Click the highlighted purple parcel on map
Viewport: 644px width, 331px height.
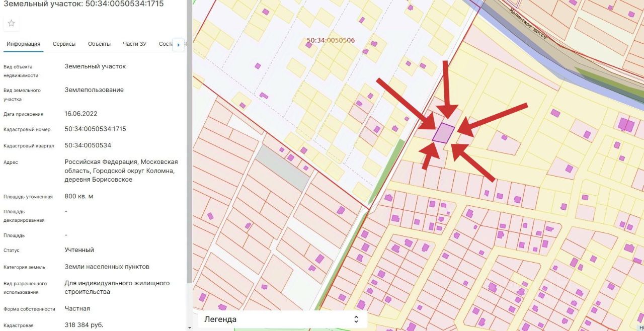coord(444,133)
